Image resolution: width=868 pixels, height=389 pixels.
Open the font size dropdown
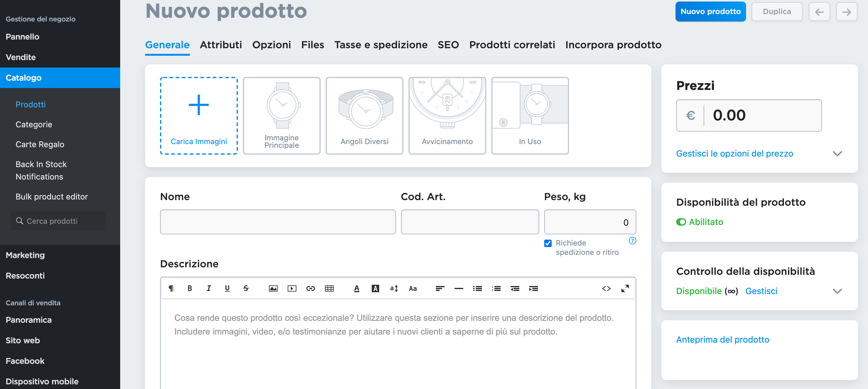[x=394, y=288]
